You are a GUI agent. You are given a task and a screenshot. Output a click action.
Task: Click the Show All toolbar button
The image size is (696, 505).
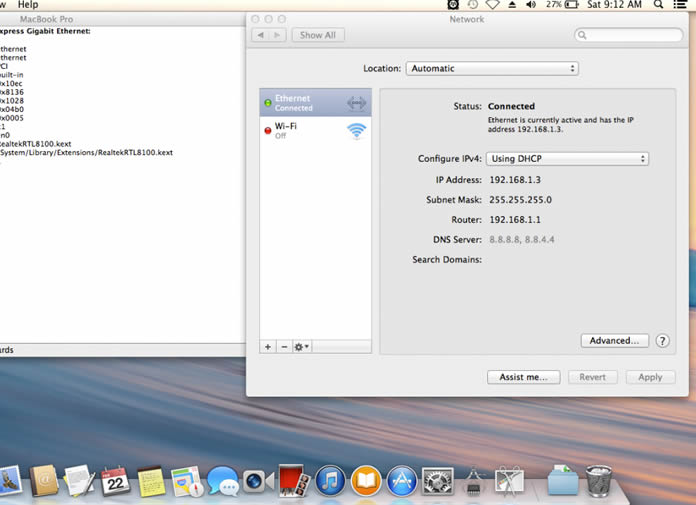[317, 35]
